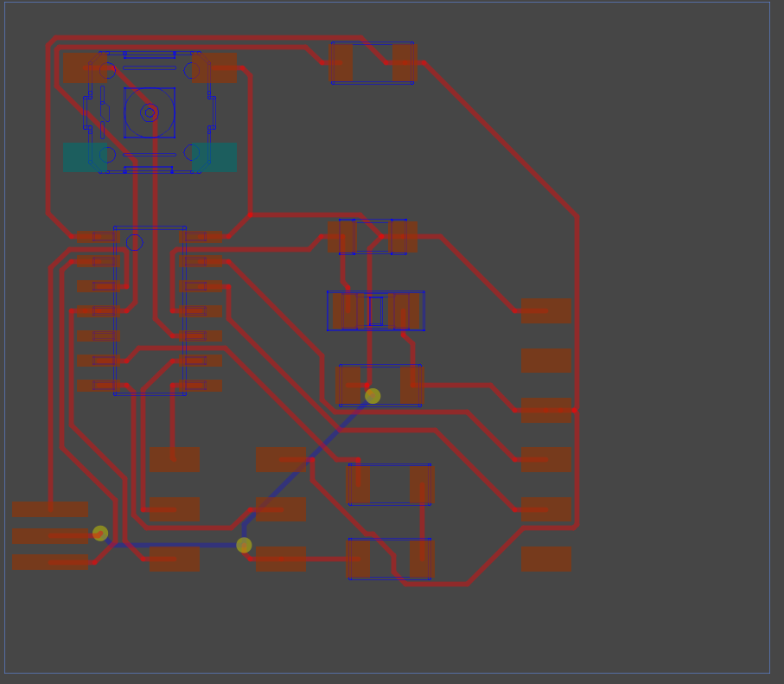Select the right pad of the component holding the via
This screenshot has height=684, width=784.
pos(412,386)
